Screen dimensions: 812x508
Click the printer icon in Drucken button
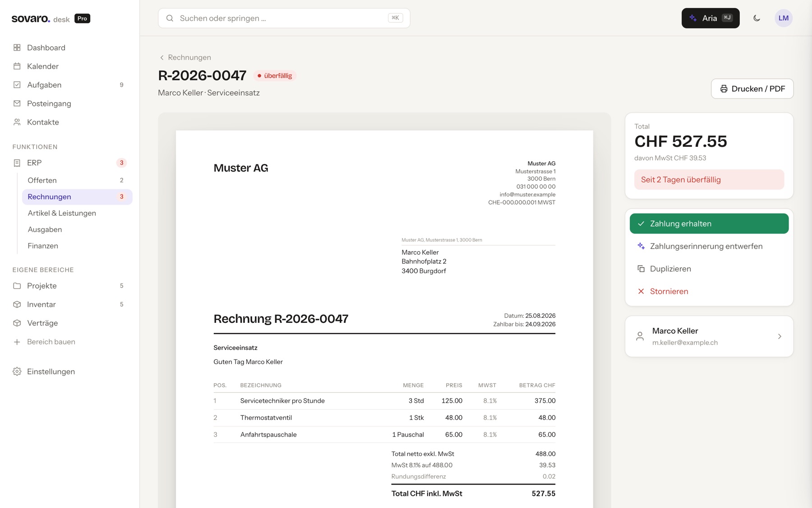pyautogui.click(x=724, y=89)
